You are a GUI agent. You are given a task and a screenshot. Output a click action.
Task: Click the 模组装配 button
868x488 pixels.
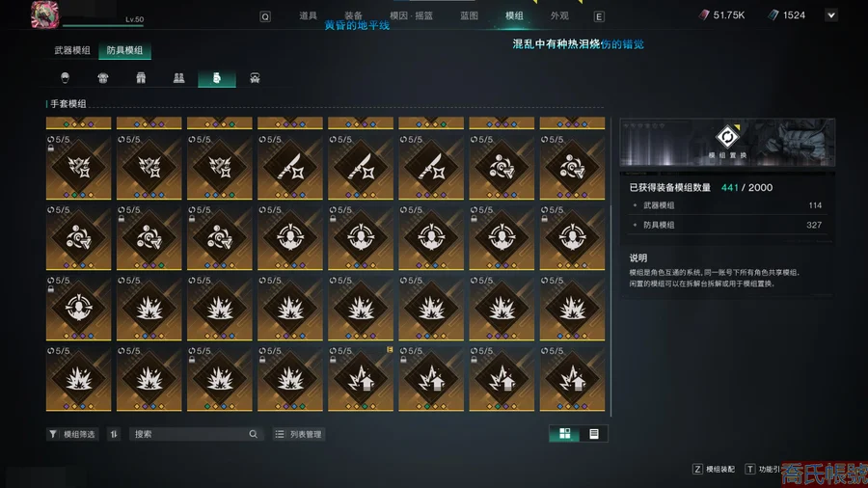(x=714, y=469)
